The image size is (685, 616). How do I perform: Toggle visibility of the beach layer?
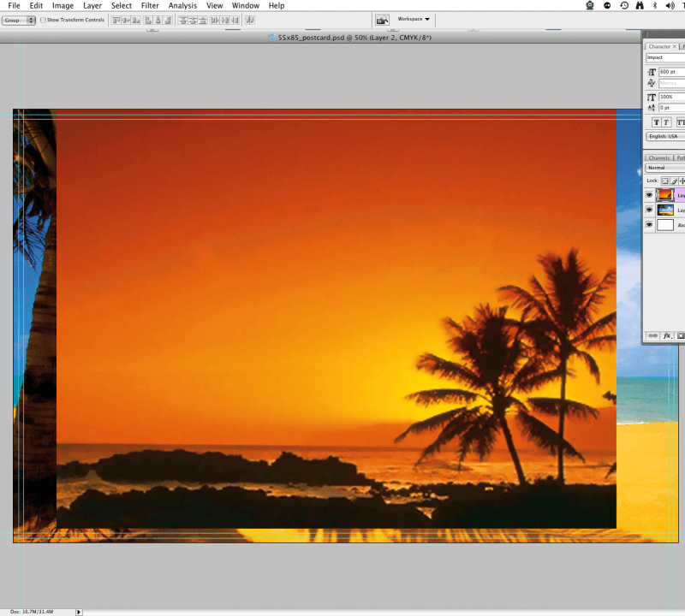(x=649, y=210)
